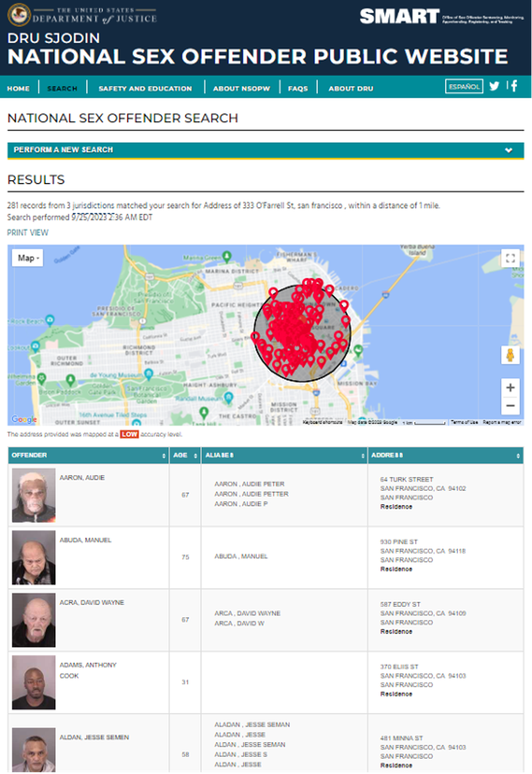Open the Facebook icon link

514,86
